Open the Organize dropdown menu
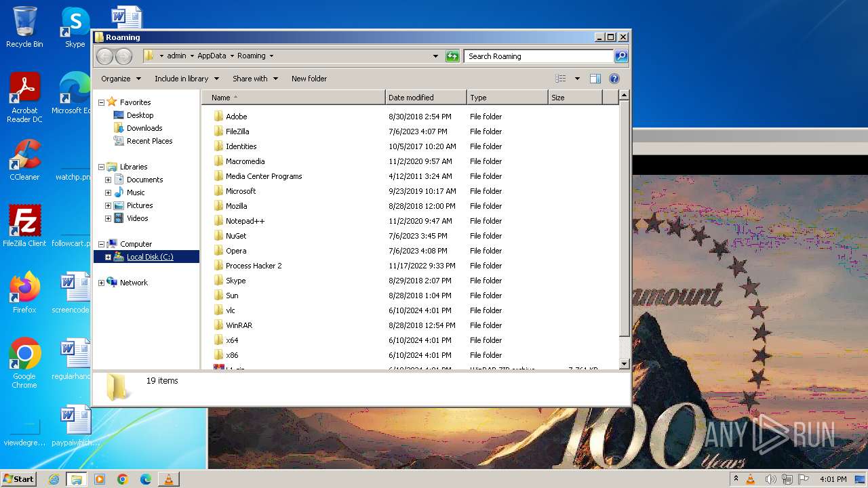This screenshot has height=488, width=868. 121,79
